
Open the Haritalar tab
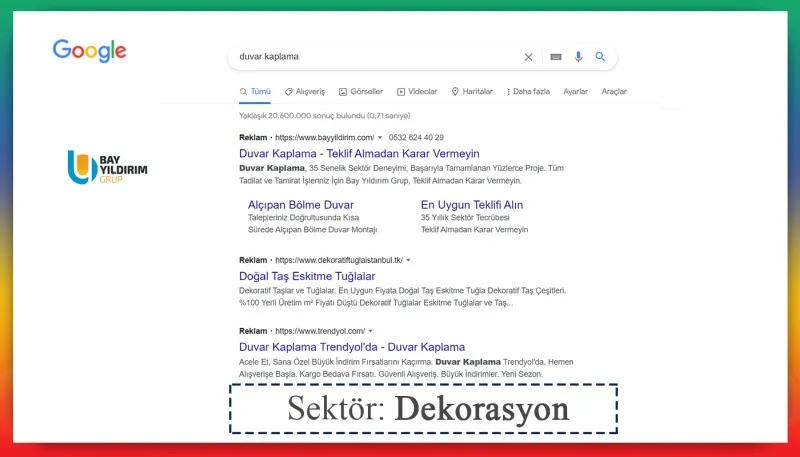[472, 92]
